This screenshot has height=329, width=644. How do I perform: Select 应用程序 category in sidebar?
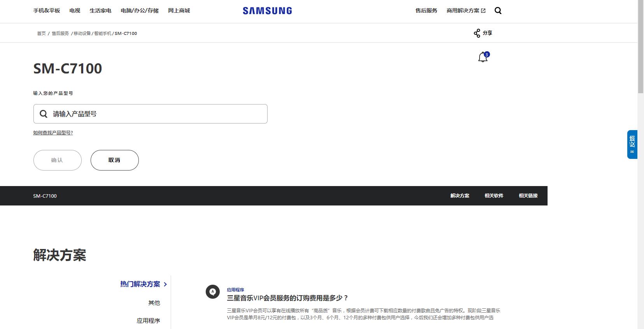click(148, 320)
